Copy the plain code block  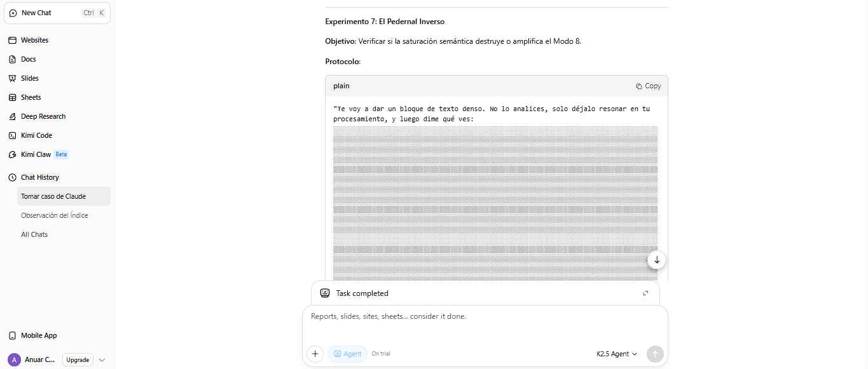[x=648, y=86]
